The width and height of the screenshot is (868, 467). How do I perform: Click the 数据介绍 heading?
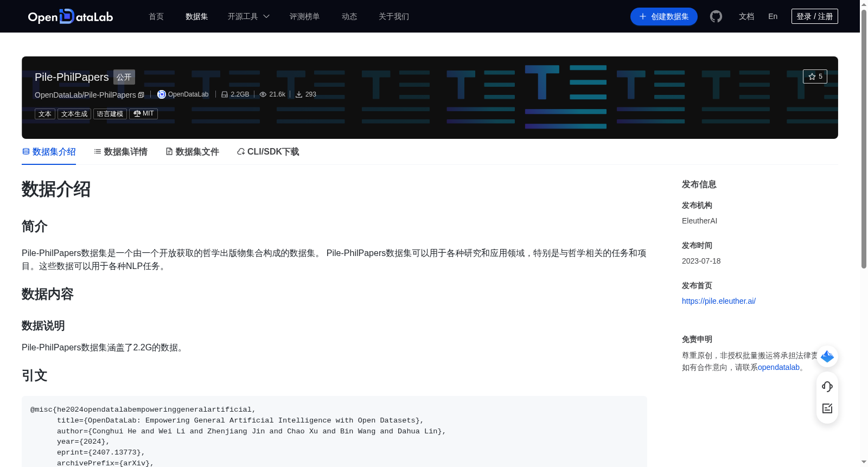click(56, 189)
